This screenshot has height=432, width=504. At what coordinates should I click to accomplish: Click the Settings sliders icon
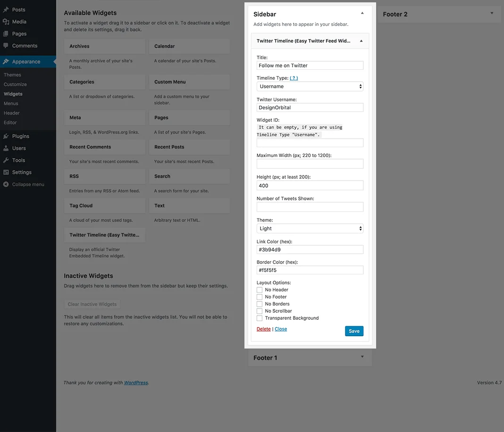click(6, 172)
